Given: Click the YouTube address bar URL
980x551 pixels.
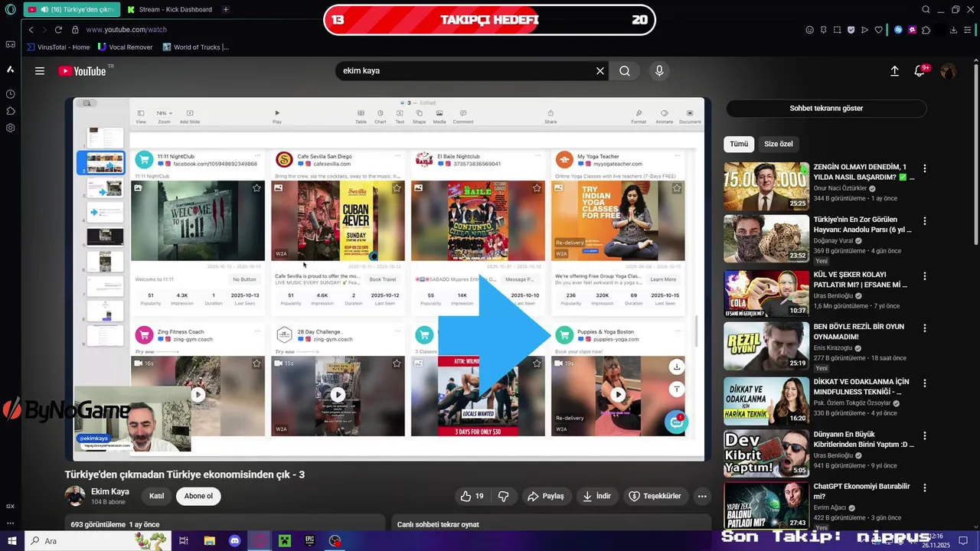Looking at the screenshot, I should (126, 30).
